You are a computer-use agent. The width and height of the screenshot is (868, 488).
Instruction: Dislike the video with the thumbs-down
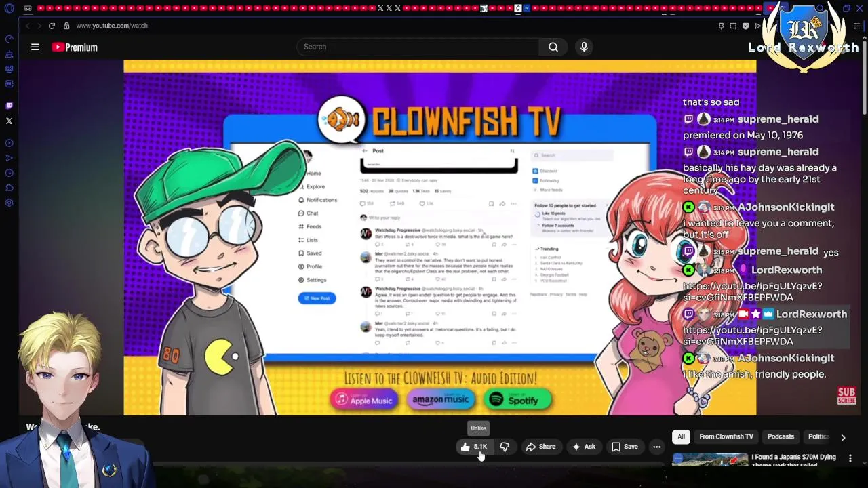pos(505,447)
